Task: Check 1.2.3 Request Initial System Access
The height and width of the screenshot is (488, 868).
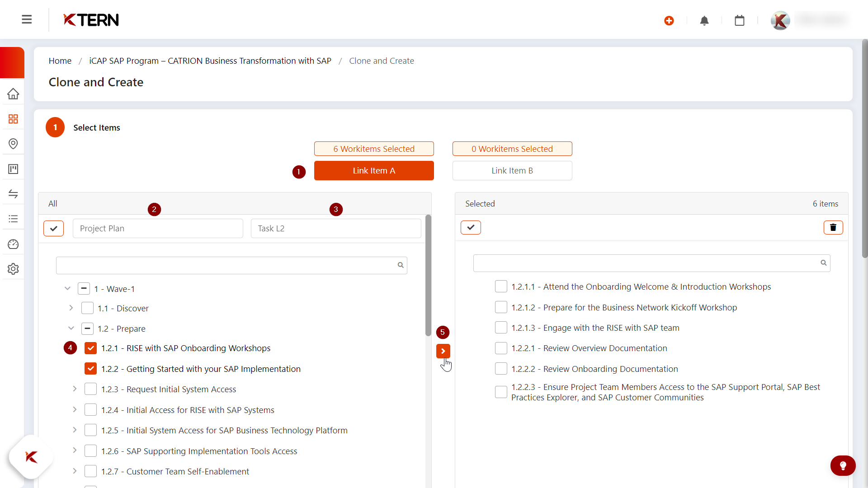Action: click(x=90, y=389)
